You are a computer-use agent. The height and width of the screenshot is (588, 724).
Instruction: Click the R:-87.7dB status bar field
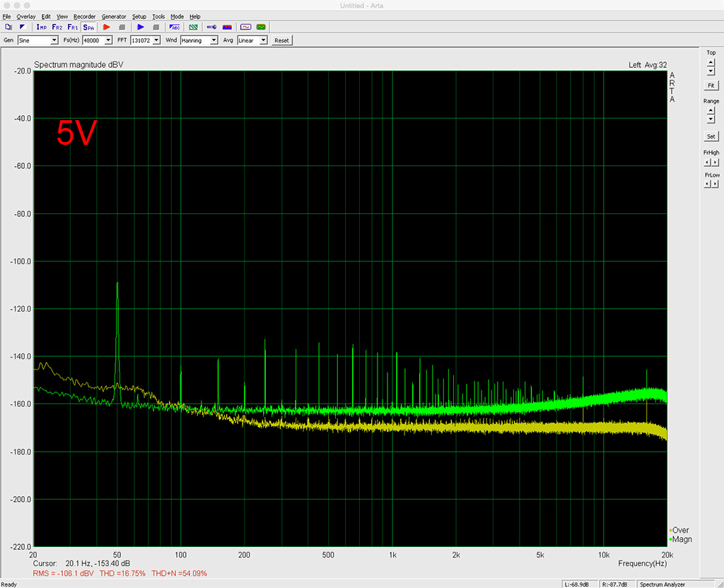(x=617, y=584)
